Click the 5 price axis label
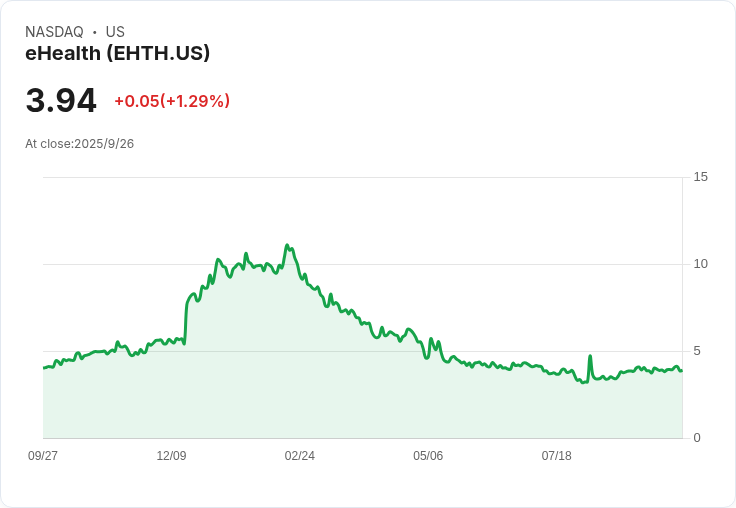736x508 pixels. (697, 351)
